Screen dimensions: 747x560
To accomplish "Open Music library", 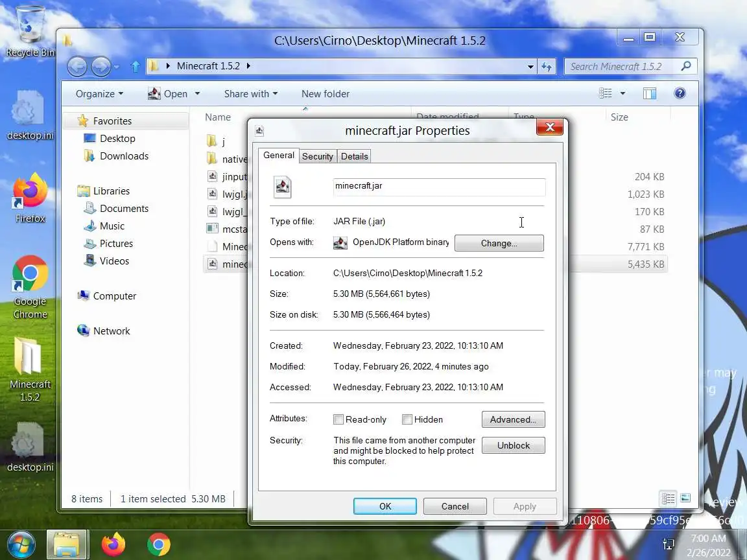I will click(x=104, y=226).
